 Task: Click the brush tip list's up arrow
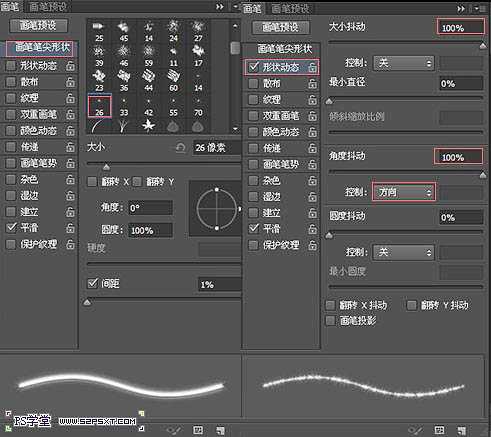235,25
